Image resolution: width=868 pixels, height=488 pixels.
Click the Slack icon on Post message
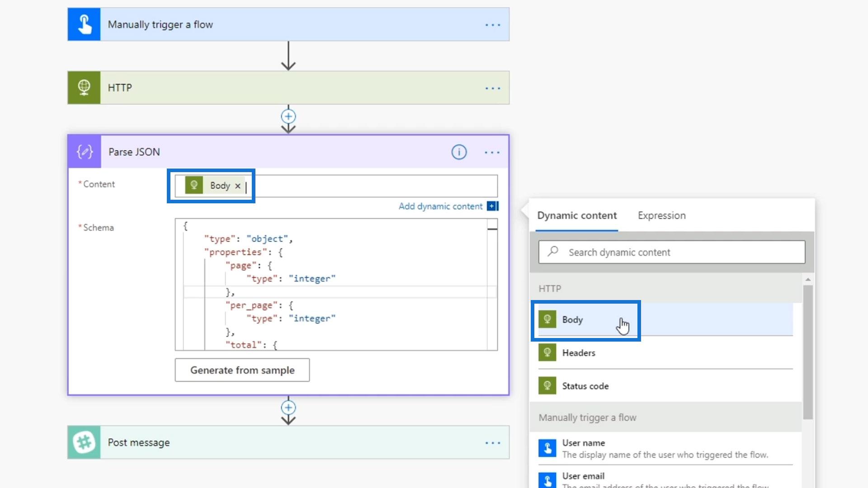[84, 442]
